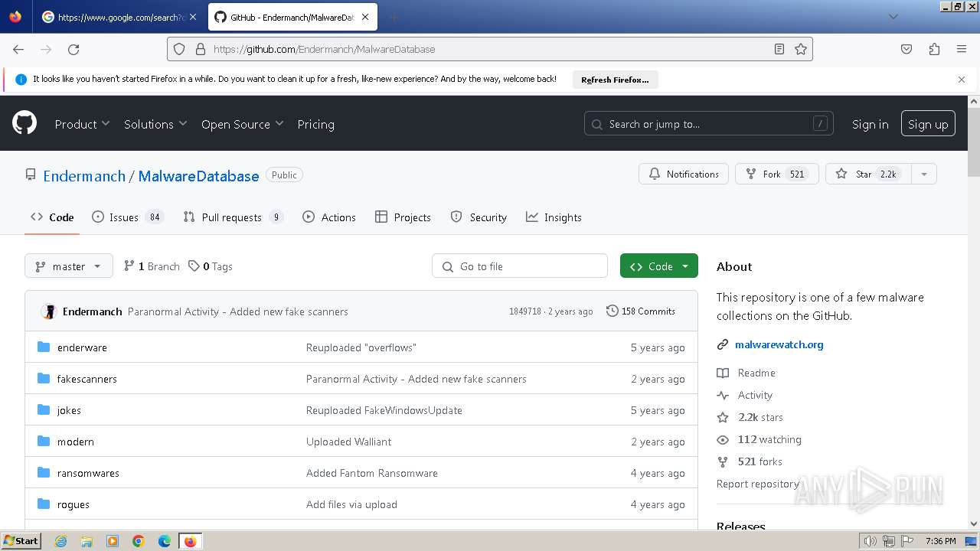Launch Internet Explorer from the taskbar
980x551 pixels.
pyautogui.click(x=60, y=541)
